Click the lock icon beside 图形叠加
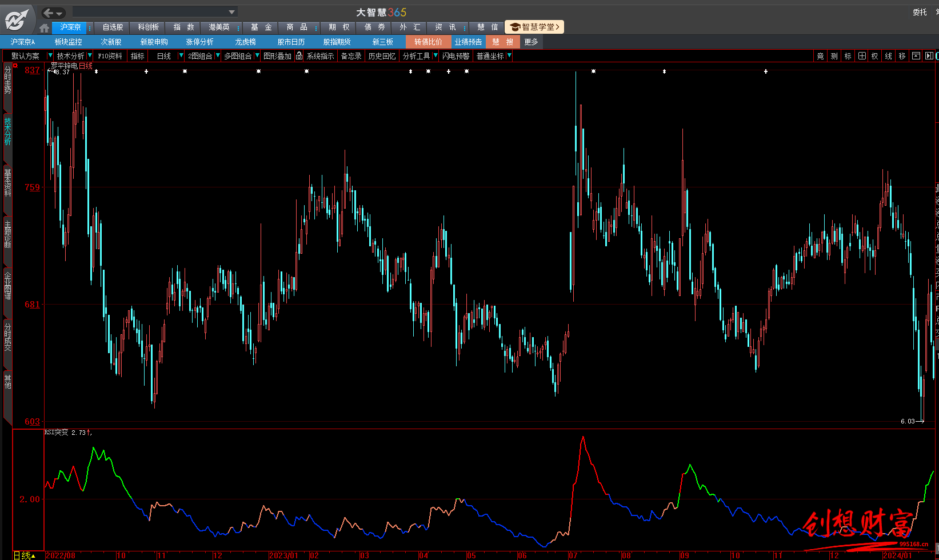939x560 pixels. point(299,56)
